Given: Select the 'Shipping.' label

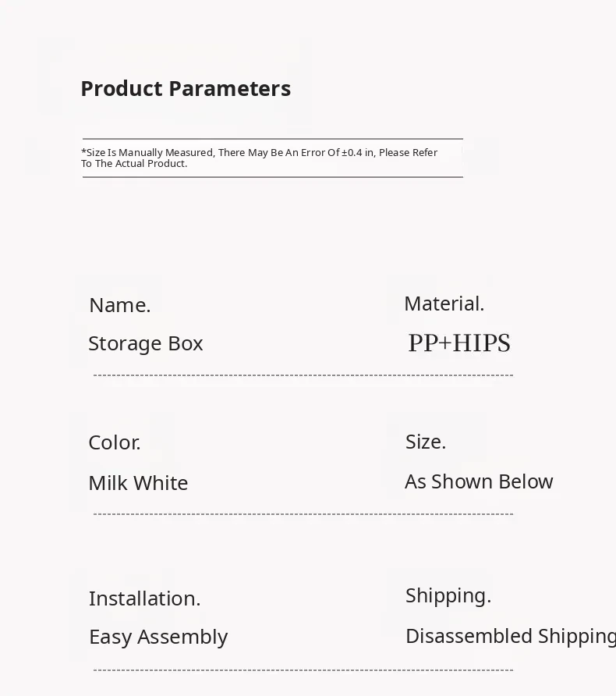Looking at the screenshot, I should pyautogui.click(x=448, y=595).
